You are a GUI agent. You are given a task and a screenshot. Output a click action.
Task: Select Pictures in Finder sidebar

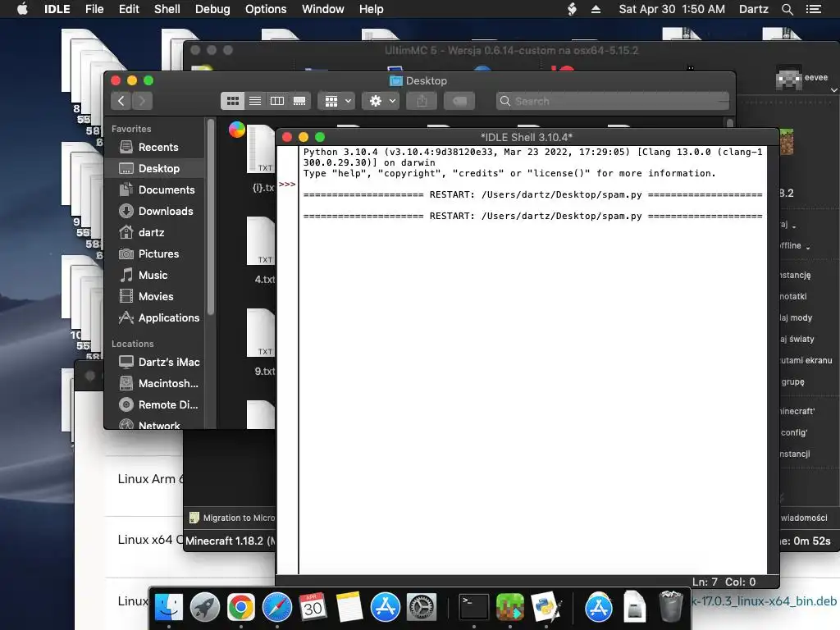(x=154, y=254)
